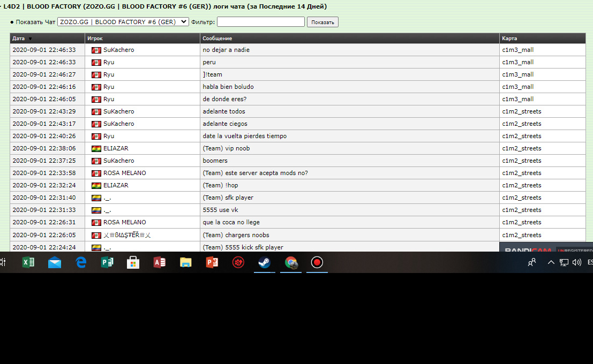593x364 pixels.
Task: Click the Сообщение column header
Action: point(217,39)
